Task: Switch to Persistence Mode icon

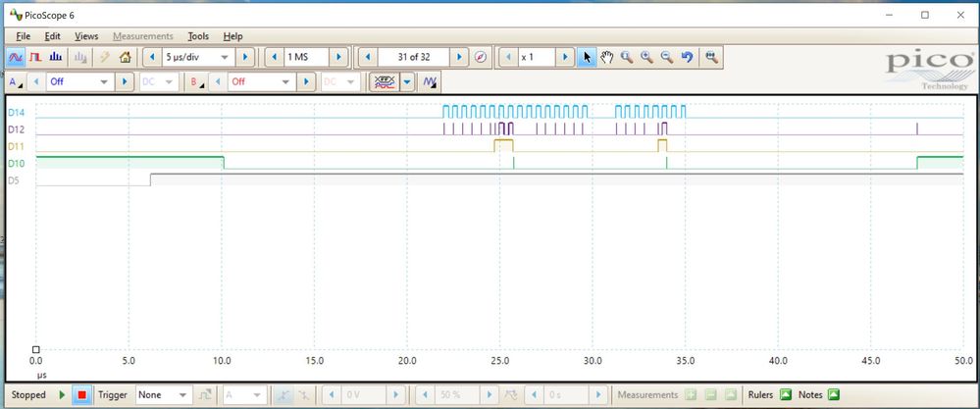Action: 35,58
